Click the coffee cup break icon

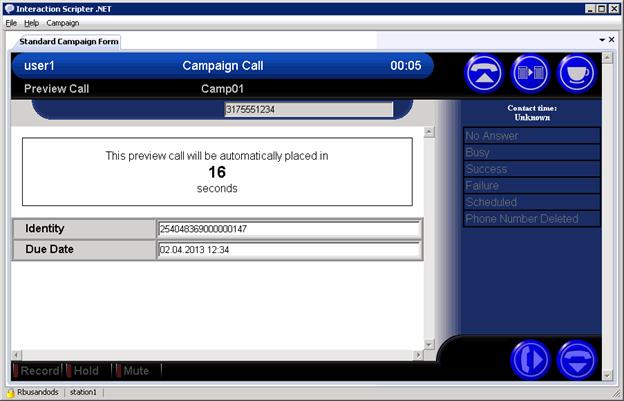pos(577,73)
